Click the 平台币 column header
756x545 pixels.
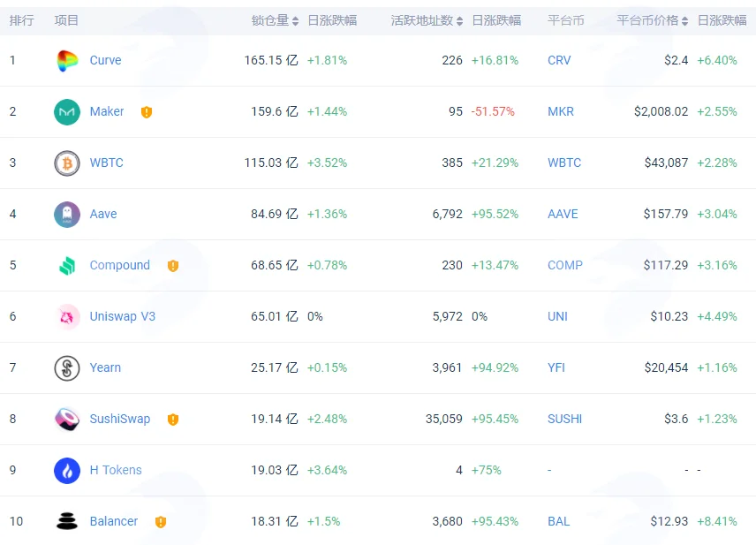pyautogui.click(x=566, y=20)
